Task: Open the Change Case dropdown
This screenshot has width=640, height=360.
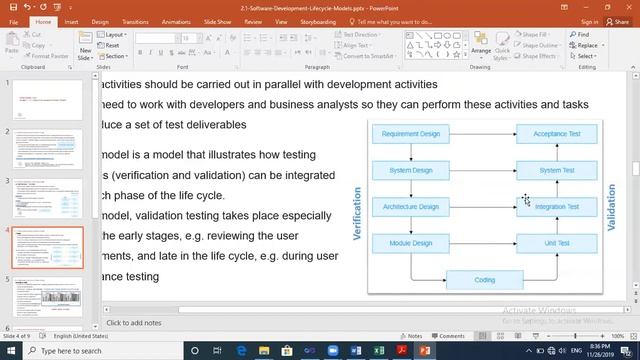Action: 208,53
